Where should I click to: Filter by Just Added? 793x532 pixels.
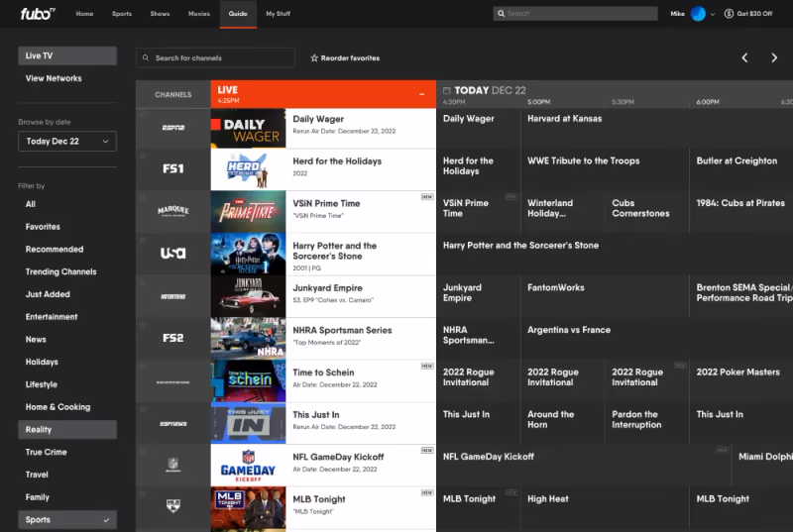coord(48,294)
